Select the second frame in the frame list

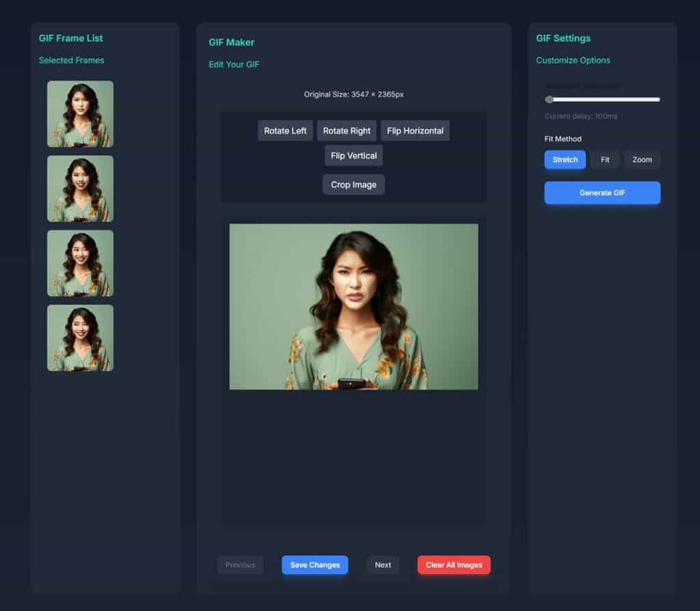pyautogui.click(x=80, y=189)
